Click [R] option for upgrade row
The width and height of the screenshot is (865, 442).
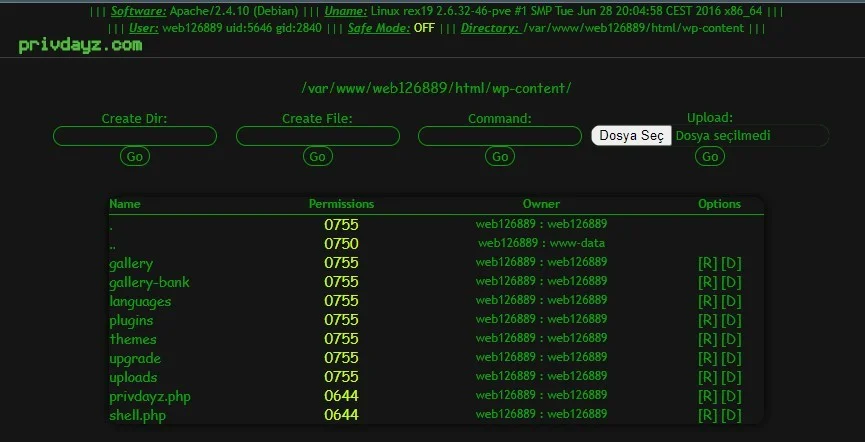[707, 358]
